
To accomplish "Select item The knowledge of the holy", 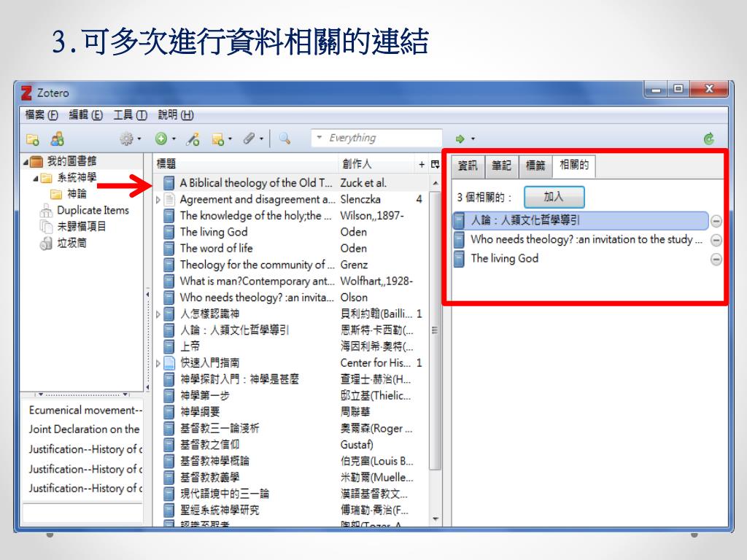I will (290, 216).
